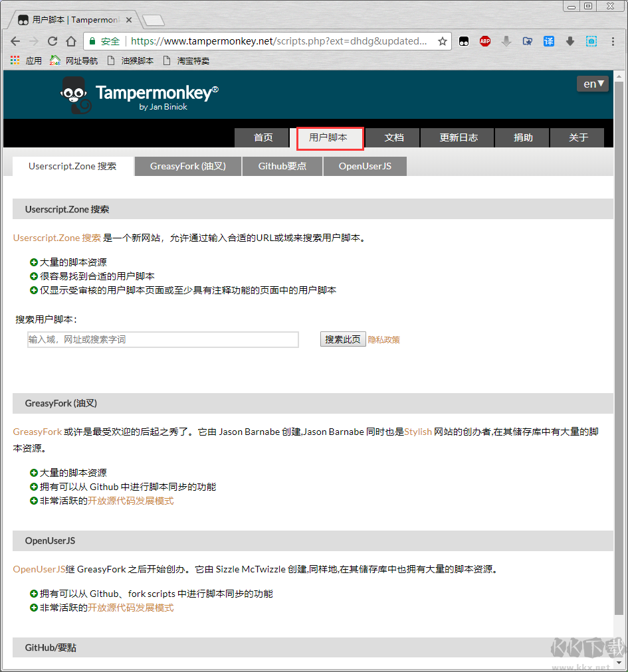628x672 pixels.
Task: Open Chrome three-dot menu
Action: (613, 41)
